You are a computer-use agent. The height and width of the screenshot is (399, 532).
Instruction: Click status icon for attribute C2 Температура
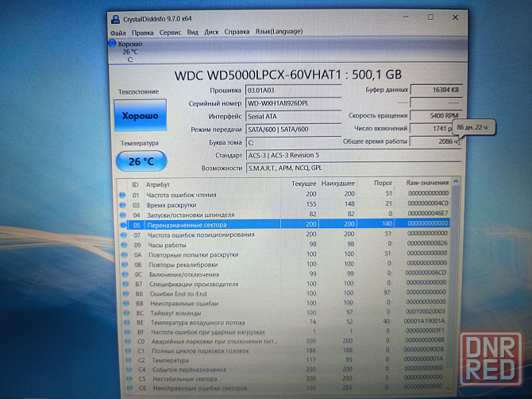point(122,359)
